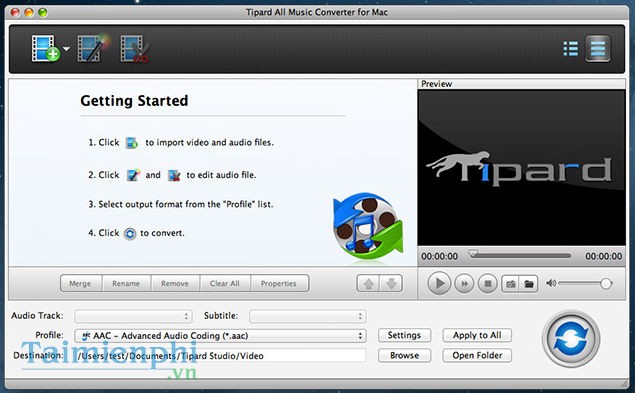
Task: Click the total duration time label
Action: pos(603,256)
